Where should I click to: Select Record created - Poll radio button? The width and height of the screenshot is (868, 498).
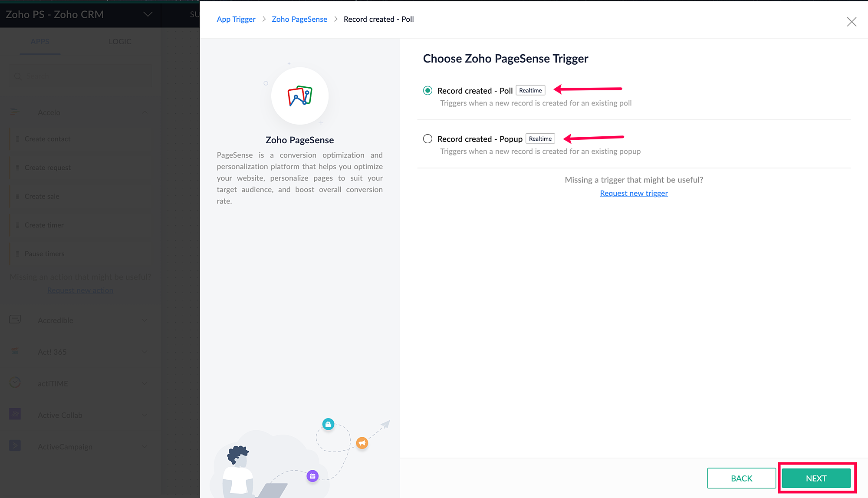[427, 90]
